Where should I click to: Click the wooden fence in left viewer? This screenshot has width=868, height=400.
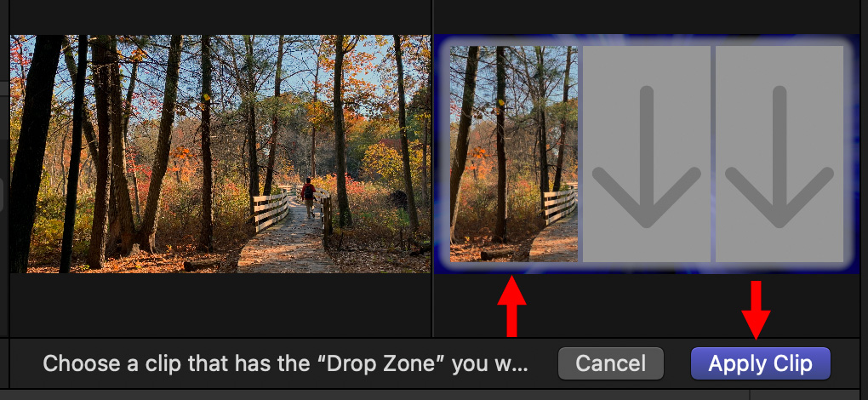click(271, 211)
